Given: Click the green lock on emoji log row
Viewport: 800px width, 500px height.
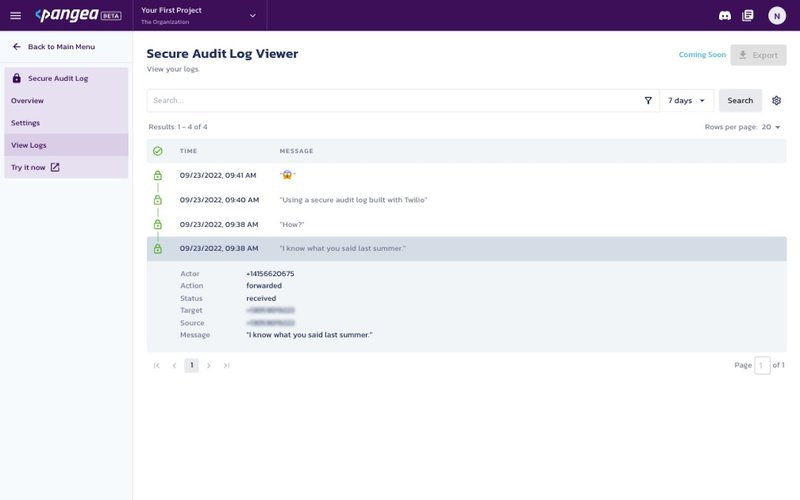Looking at the screenshot, I should [157, 175].
